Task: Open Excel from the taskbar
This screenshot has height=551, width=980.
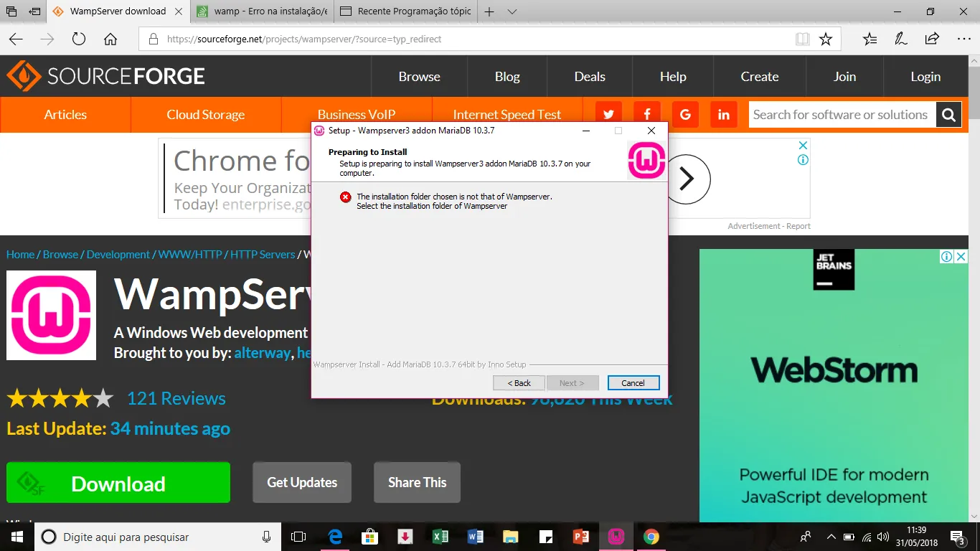Action: pos(440,537)
